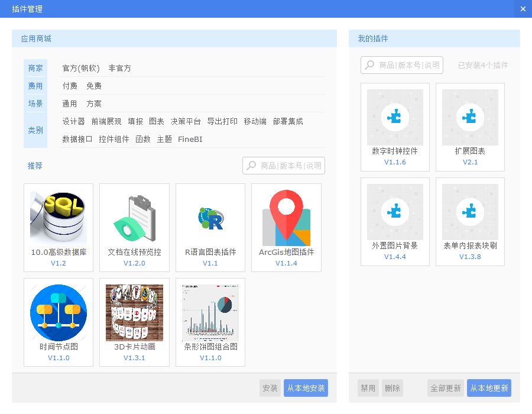The width and height of the screenshot is (532, 414).
Task: Click the 从本地安装 button
Action: point(306,388)
